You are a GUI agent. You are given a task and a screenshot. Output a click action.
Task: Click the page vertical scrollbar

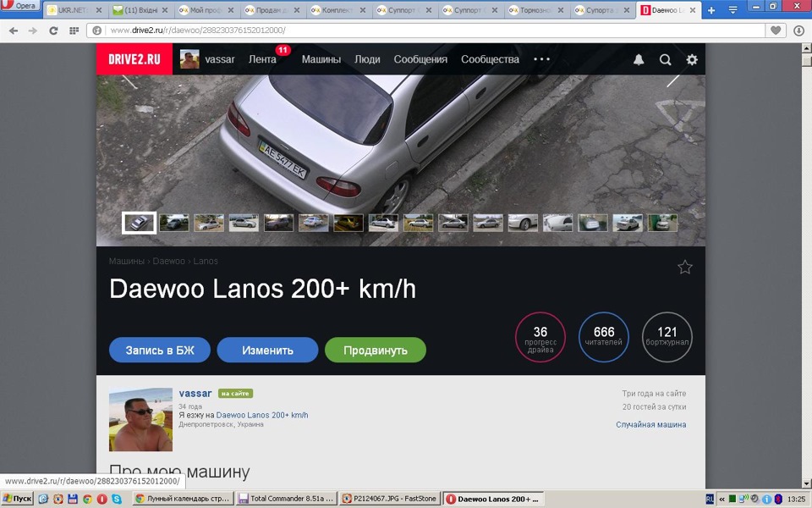[806, 265]
